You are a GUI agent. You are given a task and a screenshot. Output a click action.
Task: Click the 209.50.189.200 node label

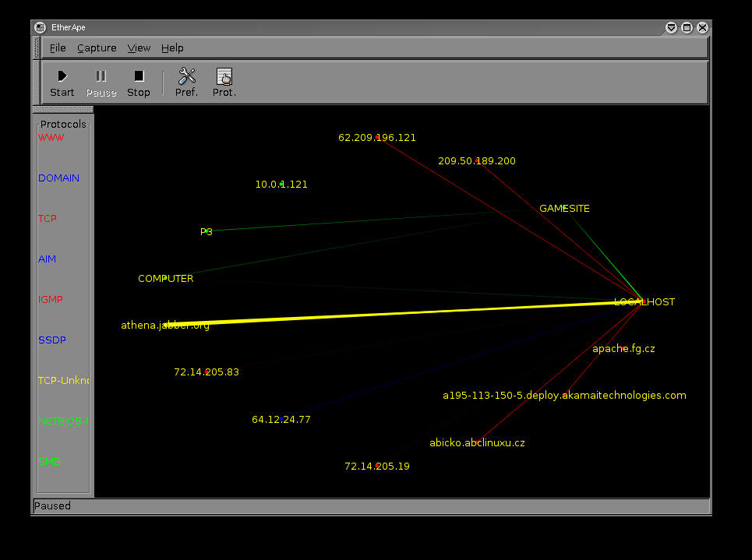coord(477,161)
